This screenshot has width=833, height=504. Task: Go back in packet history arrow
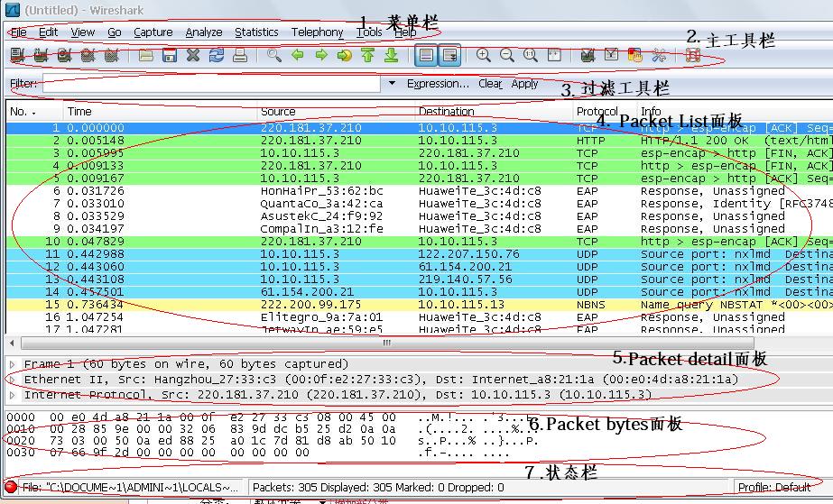(298, 55)
